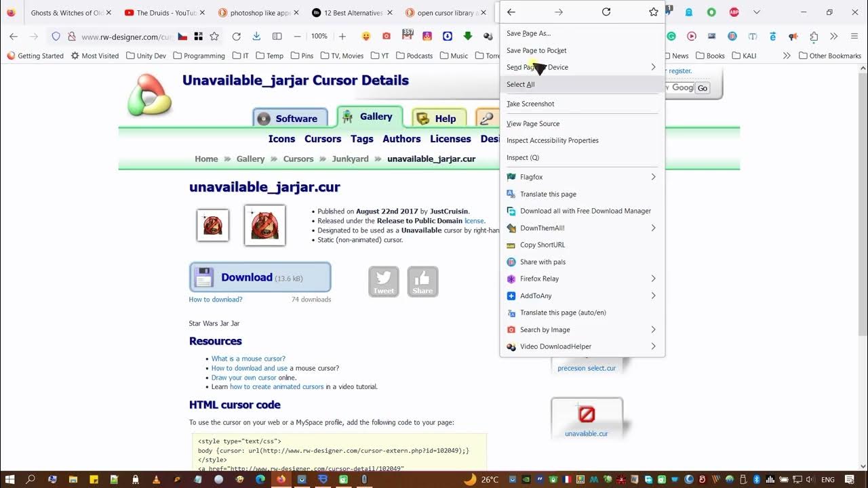Click the Google search Go button

[703, 88]
